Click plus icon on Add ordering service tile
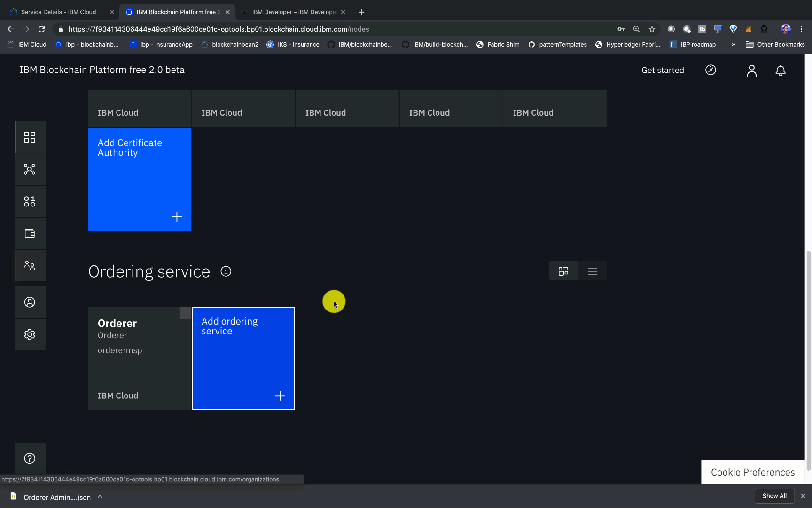 click(280, 396)
